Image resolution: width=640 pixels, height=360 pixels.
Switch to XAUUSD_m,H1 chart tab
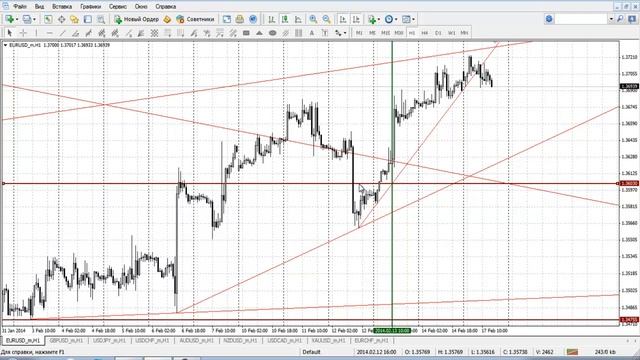(328, 340)
